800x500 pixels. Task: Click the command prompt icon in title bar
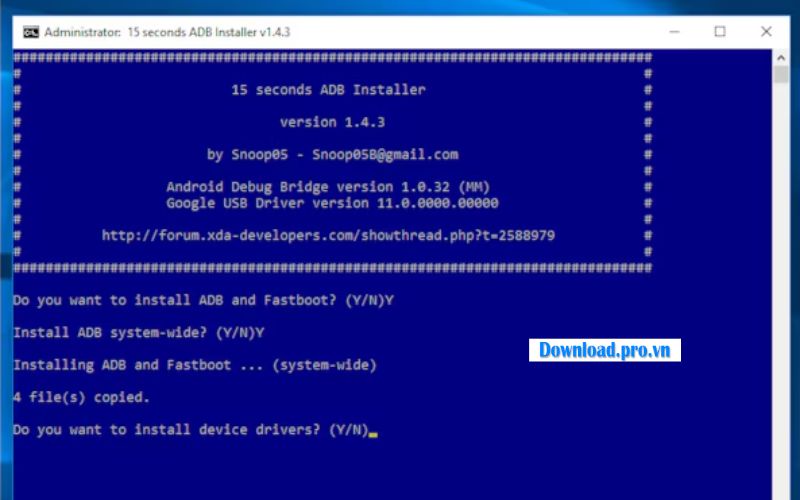pyautogui.click(x=31, y=32)
